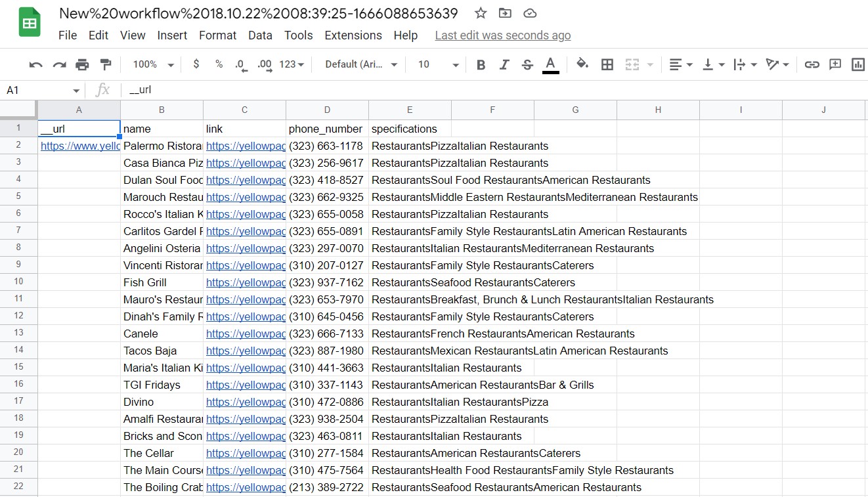
Task: Insert a chart using toolbar icon
Action: click(857, 64)
